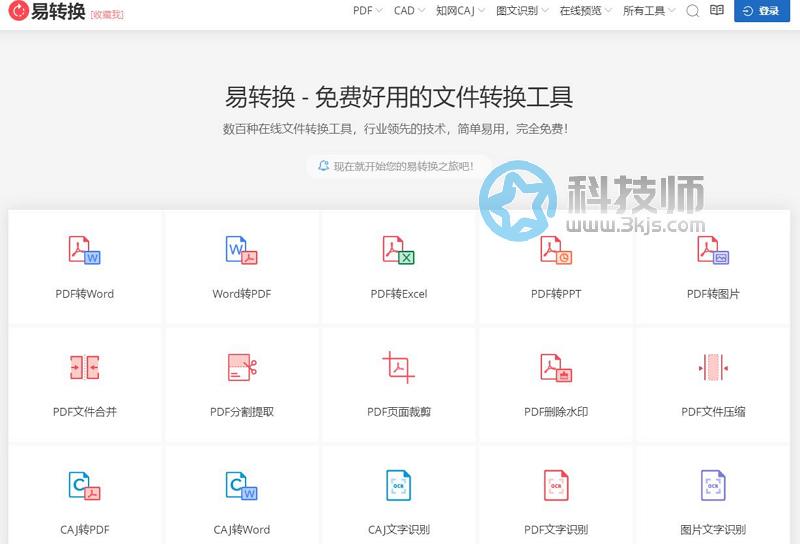
Task: Expand the 知网CAJ menu dropdown
Action: (460, 11)
